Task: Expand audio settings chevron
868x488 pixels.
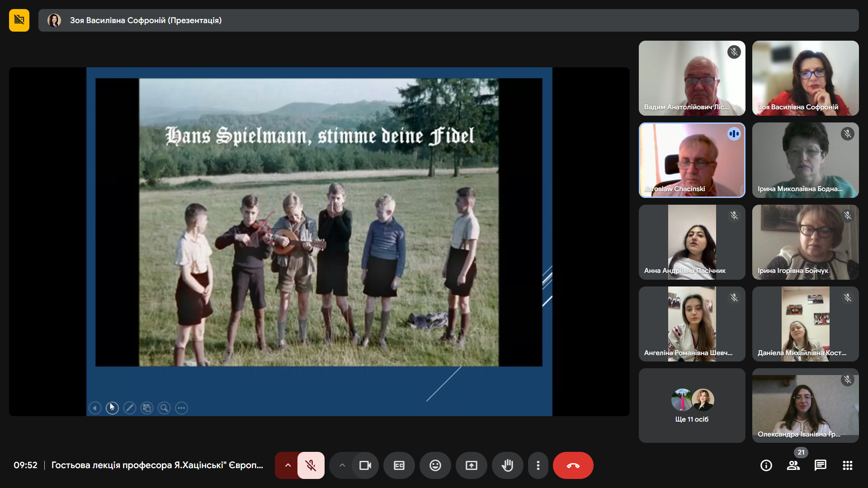Action: [288, 465]
